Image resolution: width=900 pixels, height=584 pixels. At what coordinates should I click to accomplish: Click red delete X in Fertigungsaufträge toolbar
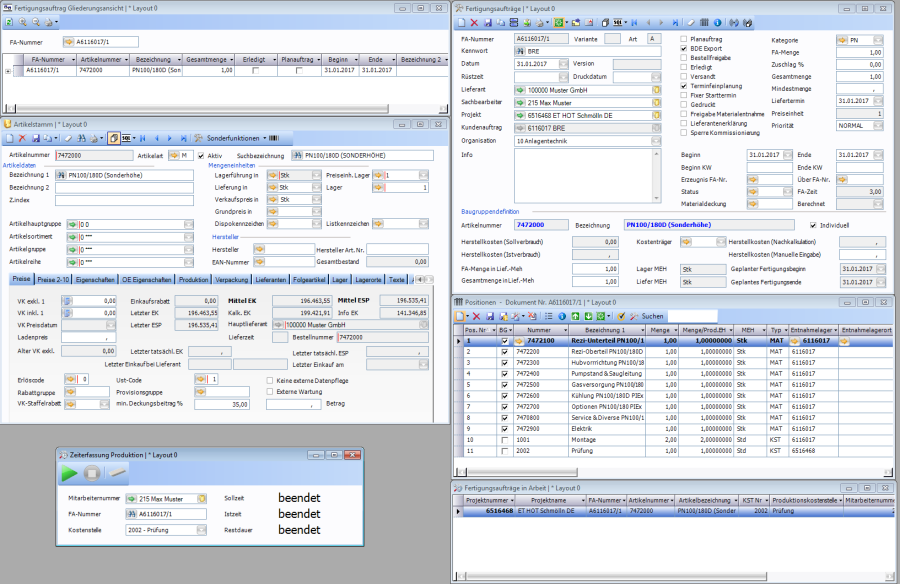click(474, 22)
